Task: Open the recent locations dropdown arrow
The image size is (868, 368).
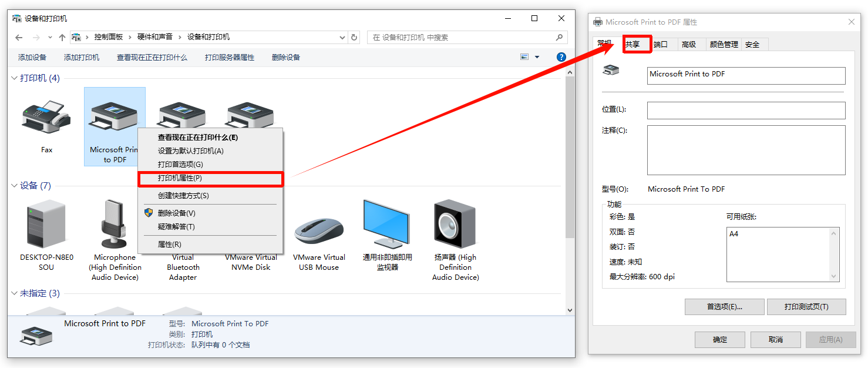Action: (x=49, y=37)
